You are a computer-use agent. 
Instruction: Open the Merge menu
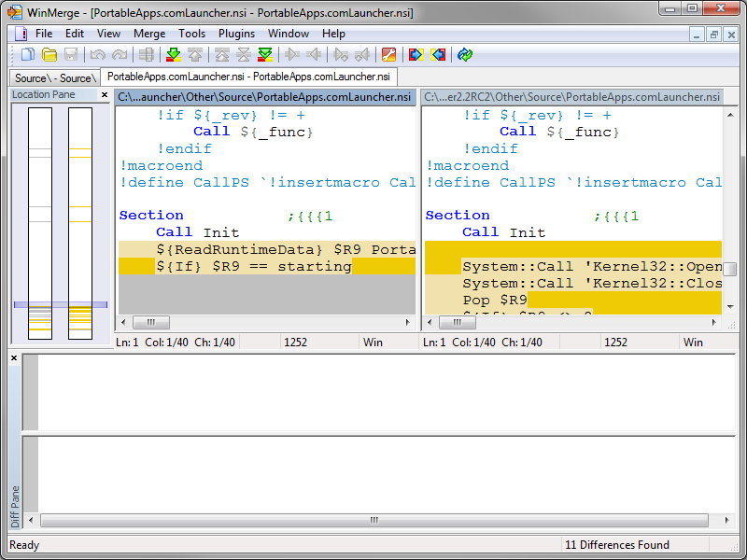(x=149, y=34)
